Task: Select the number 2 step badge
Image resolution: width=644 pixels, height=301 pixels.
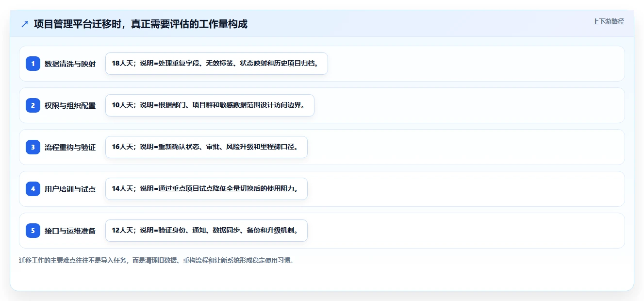Action: tap(33, 105)
